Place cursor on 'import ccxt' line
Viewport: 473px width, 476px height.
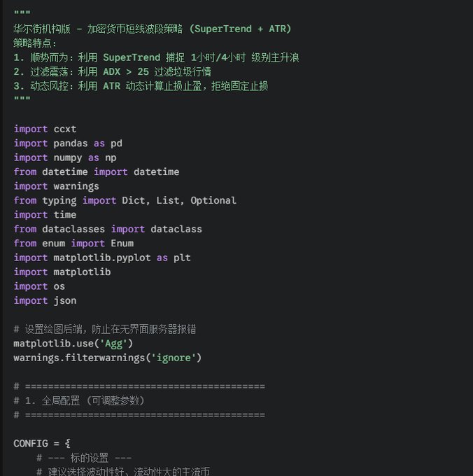pyautogui.click(x=45, y=129)
